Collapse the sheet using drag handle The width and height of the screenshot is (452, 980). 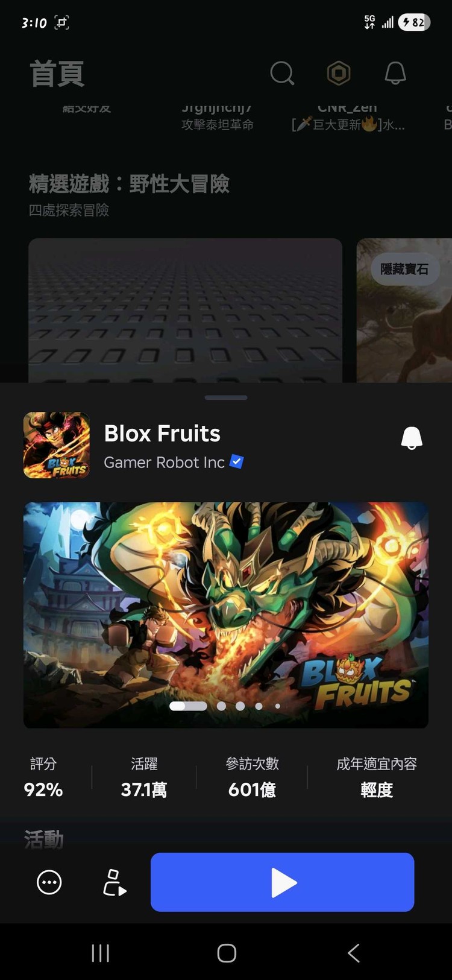click(226, 398)
